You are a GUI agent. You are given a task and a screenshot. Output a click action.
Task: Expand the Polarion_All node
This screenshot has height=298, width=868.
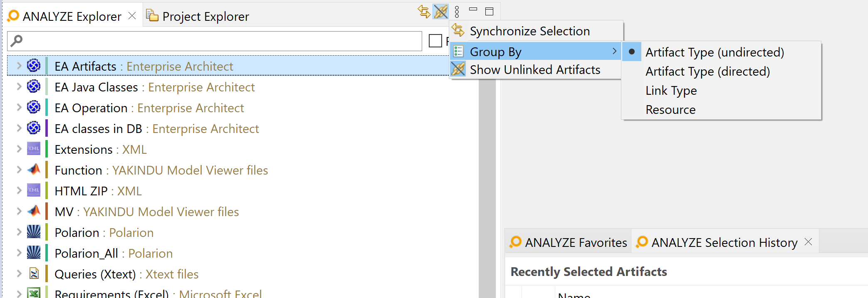pos(19,252)
